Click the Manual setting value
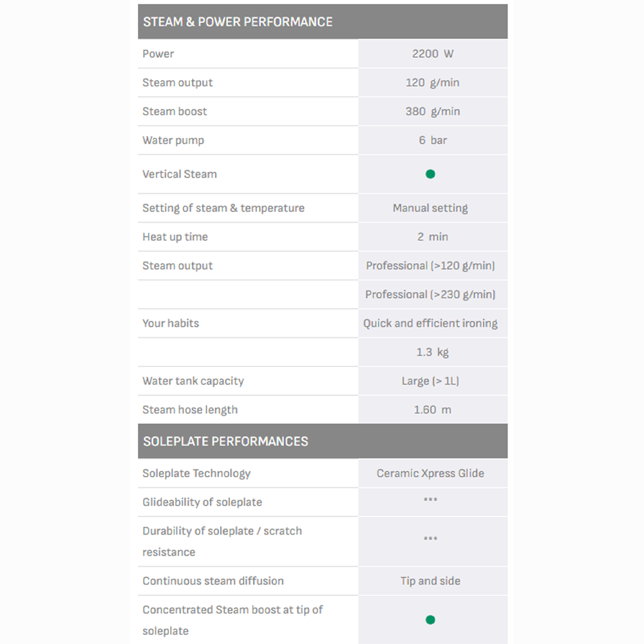This screenshot has width=644, height=644. (x=430, y=208)
